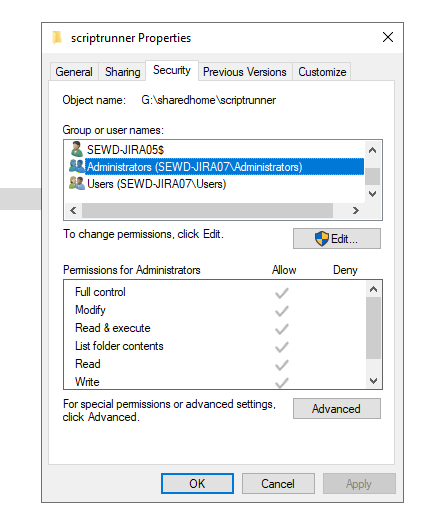This screenshot has width=437, height=515.
Task: Close the scriptrunner Properties dialog
Action: 388,37
